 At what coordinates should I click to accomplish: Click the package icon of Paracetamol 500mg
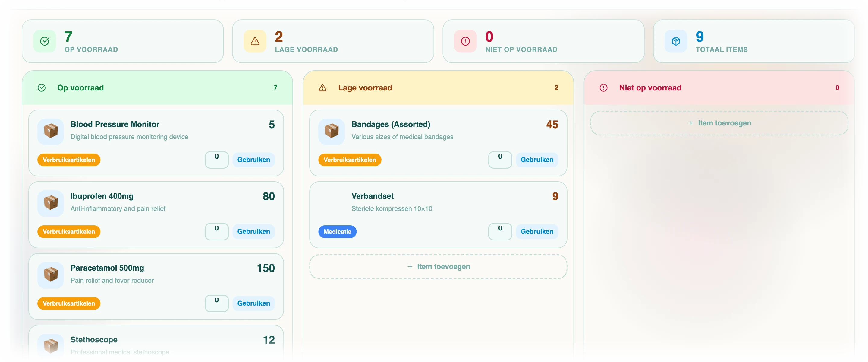pyautogui.click(x=51, y=275)
